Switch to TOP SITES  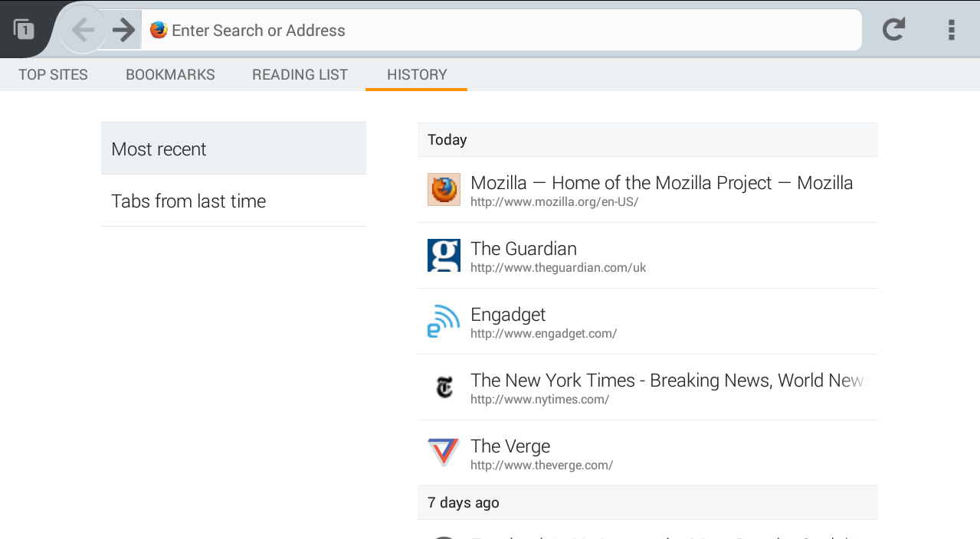[x=53, y=74]
